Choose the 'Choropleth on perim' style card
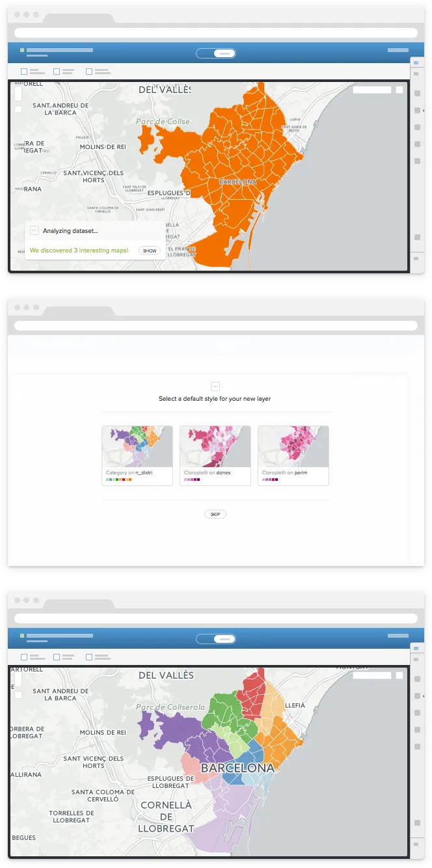The height and width of the screenshot is (868, 432). tap(293, 455)
